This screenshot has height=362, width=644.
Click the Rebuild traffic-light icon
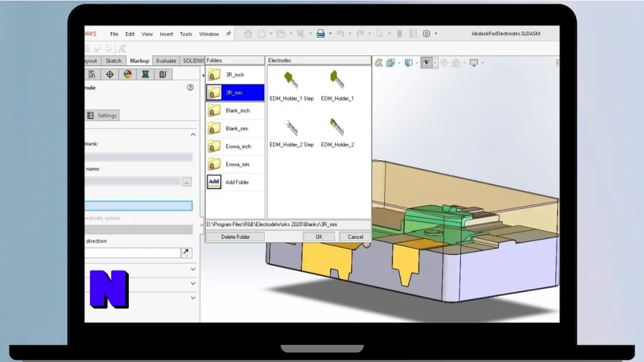coord(399,34)
